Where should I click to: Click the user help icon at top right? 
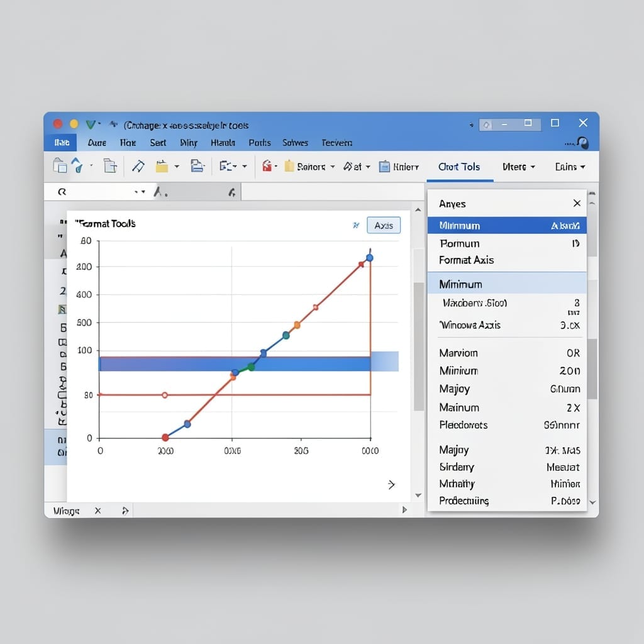583,143
